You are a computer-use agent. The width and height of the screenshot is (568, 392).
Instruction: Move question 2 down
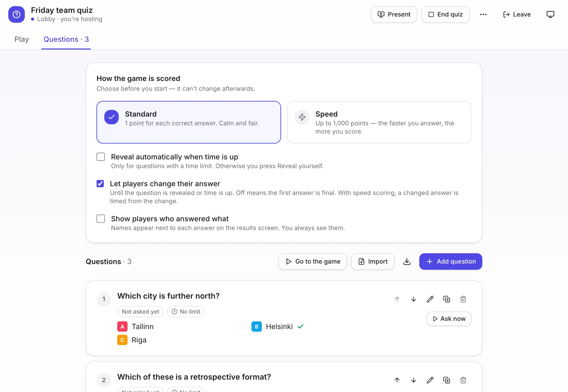(x=414, y=380)
